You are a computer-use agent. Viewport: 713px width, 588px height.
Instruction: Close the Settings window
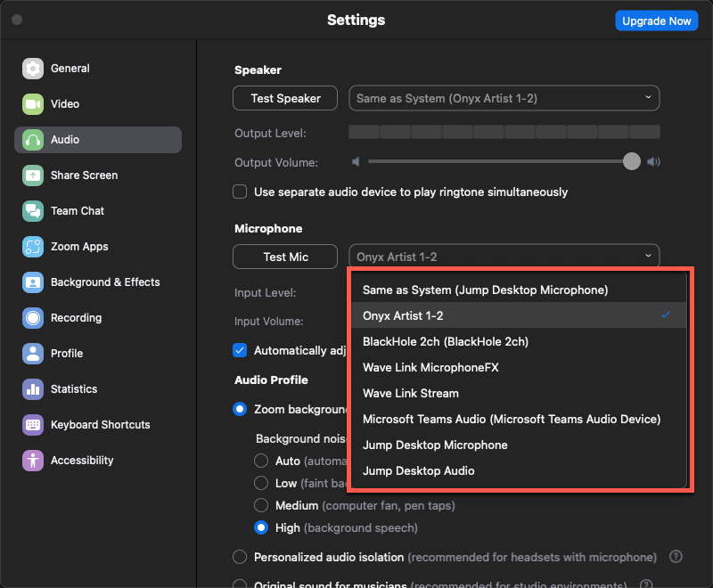click(17, 20)
